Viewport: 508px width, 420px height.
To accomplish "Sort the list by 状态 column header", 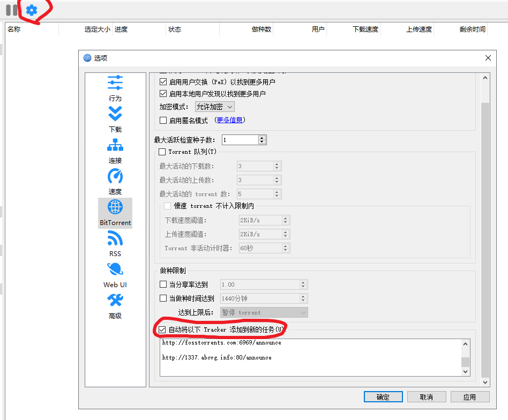I will coord(175,29).
